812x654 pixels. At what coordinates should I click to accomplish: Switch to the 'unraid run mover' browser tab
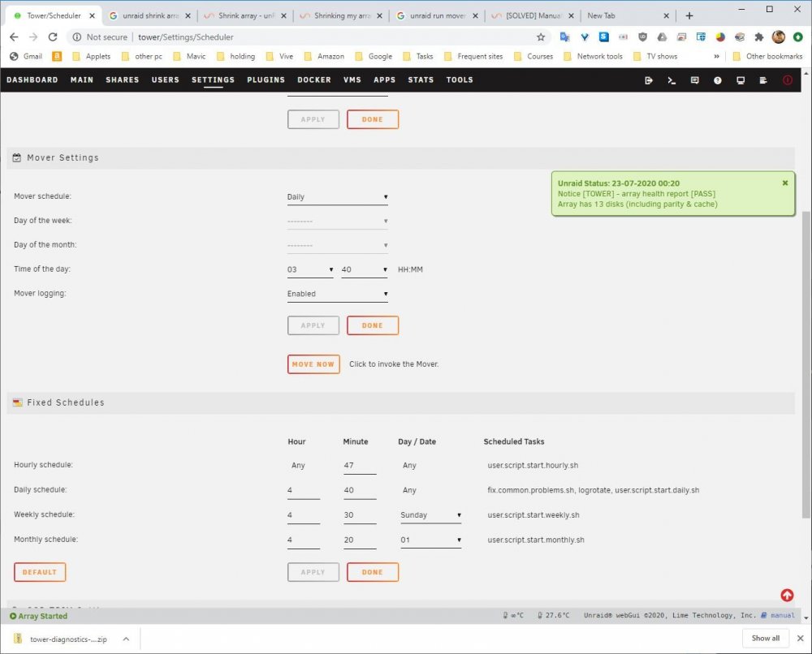point(437,15)
